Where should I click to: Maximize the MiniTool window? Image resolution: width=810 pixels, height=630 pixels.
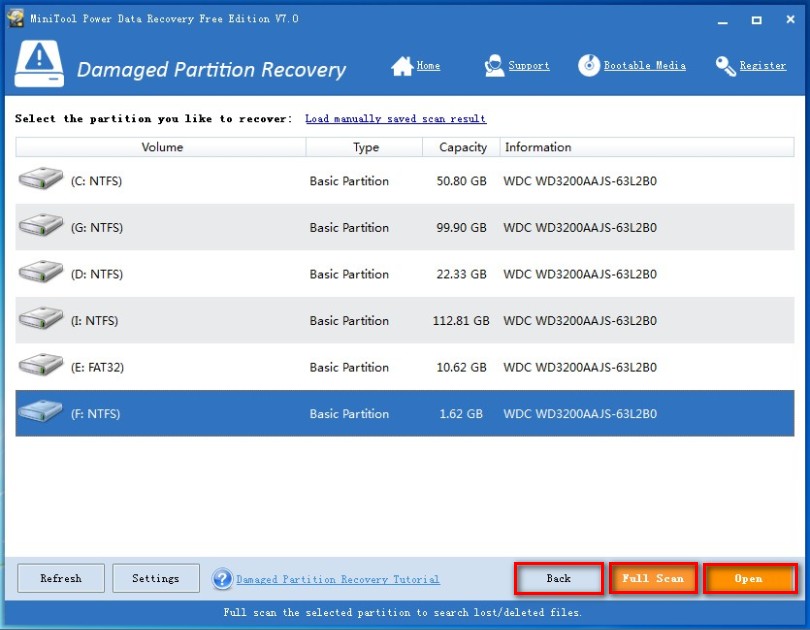(756, 20)
